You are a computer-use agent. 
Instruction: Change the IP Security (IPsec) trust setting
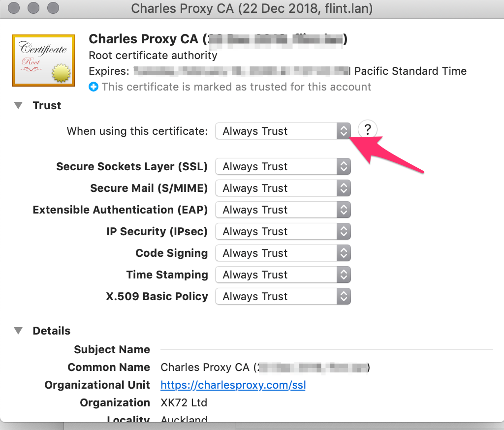click(283, 231)
